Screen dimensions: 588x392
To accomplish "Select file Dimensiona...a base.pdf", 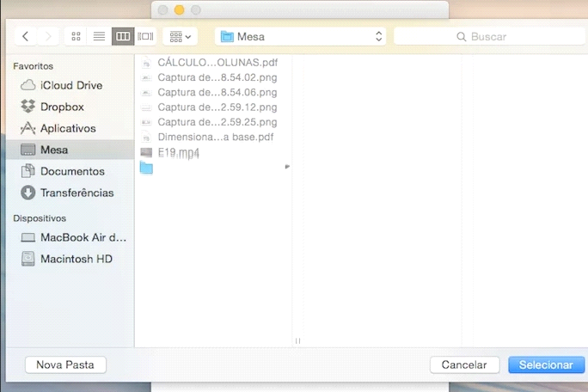I will click(213, 137).
